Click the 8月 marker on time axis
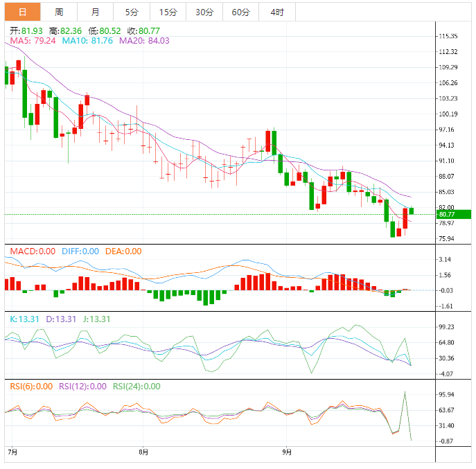The height and width of the screenshot is (469, 476). (x=143, y=452)
